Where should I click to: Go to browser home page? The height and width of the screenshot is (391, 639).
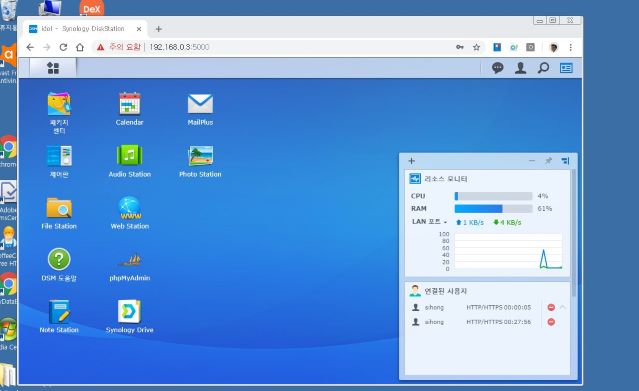(80, 47)
